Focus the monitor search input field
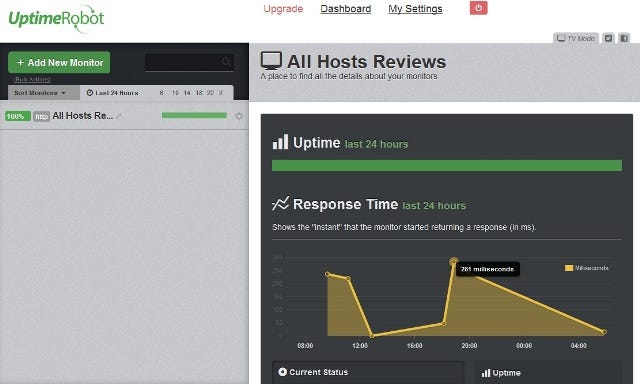The width and height of the screenshot is (640, 384). (x=189, y=62)
